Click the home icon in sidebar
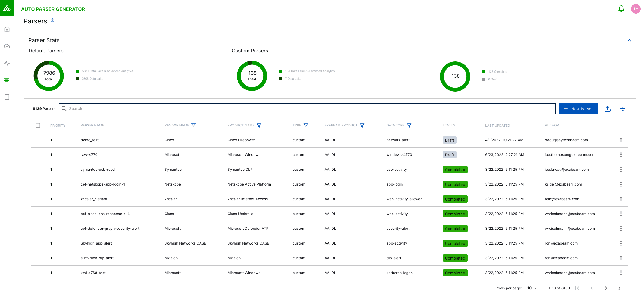The height and width of the screenshot is (290, 644). (x=7, y=29)
